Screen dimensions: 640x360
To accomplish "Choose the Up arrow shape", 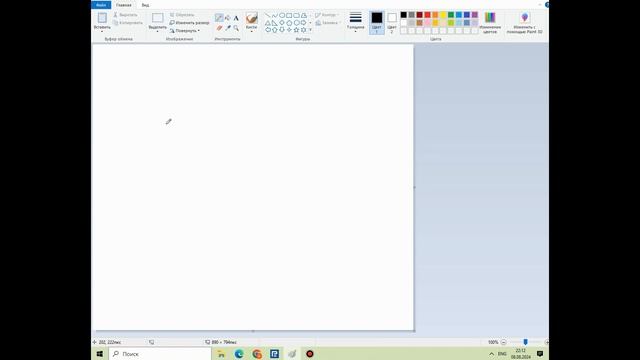I will tap(275, 30).
